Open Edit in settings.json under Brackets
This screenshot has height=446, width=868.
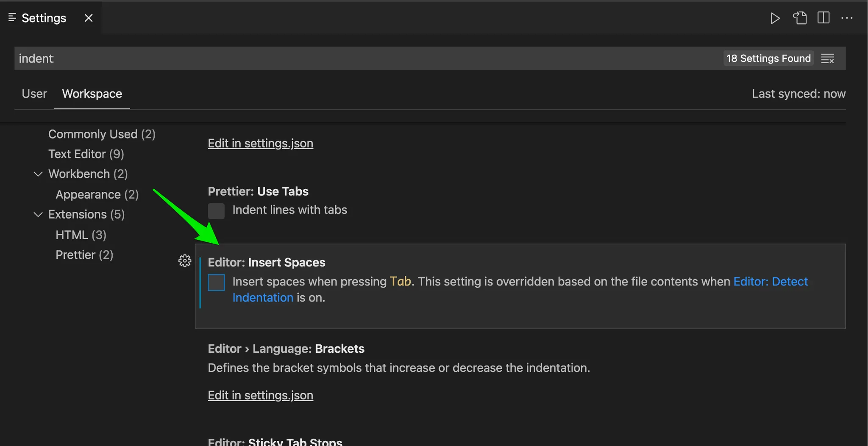pos(260,395)
